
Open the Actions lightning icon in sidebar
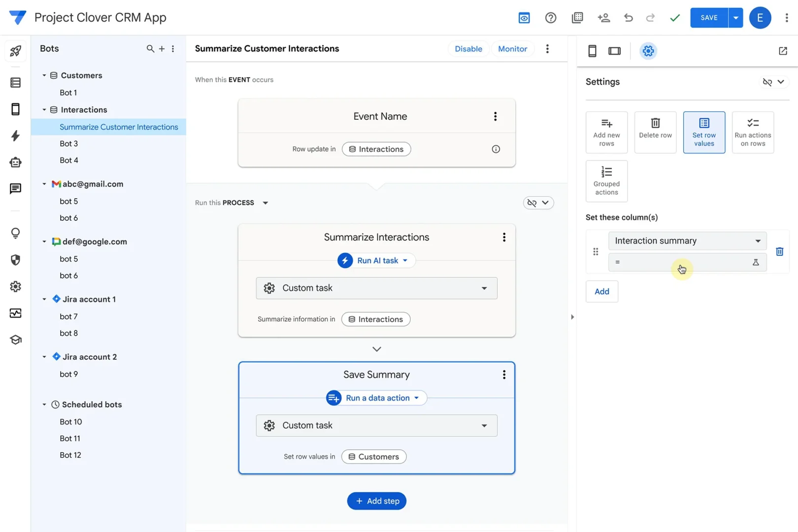(15, 135)
